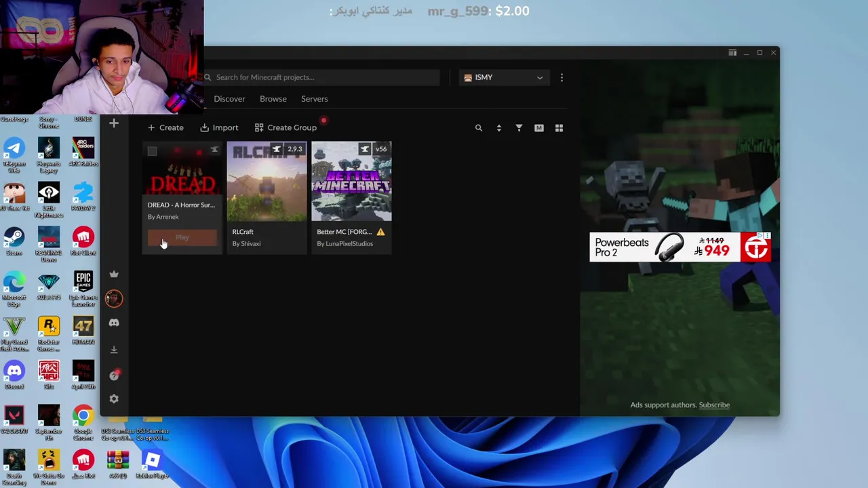868x488 pixels.
Task: Open the Better Minecraft modpack thumbnail
Action: click(351, 182)
